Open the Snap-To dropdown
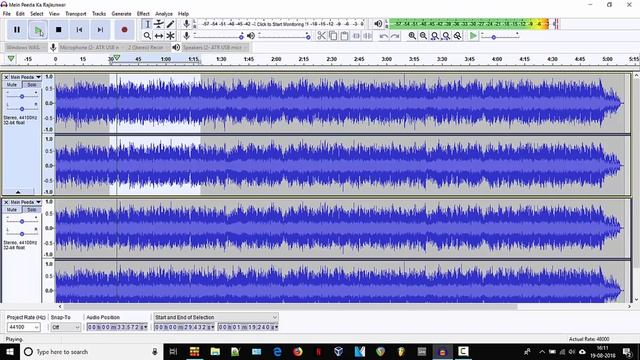Viewport: 640px width, 360px height. click(65, 327)
